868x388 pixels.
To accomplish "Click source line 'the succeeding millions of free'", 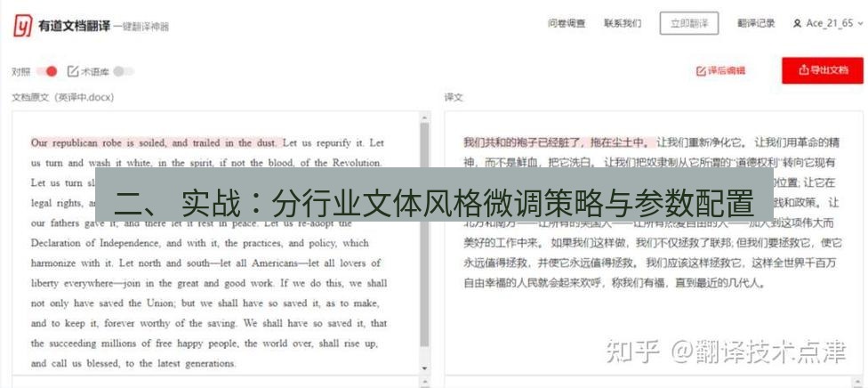I will click(x=205, y=344).
